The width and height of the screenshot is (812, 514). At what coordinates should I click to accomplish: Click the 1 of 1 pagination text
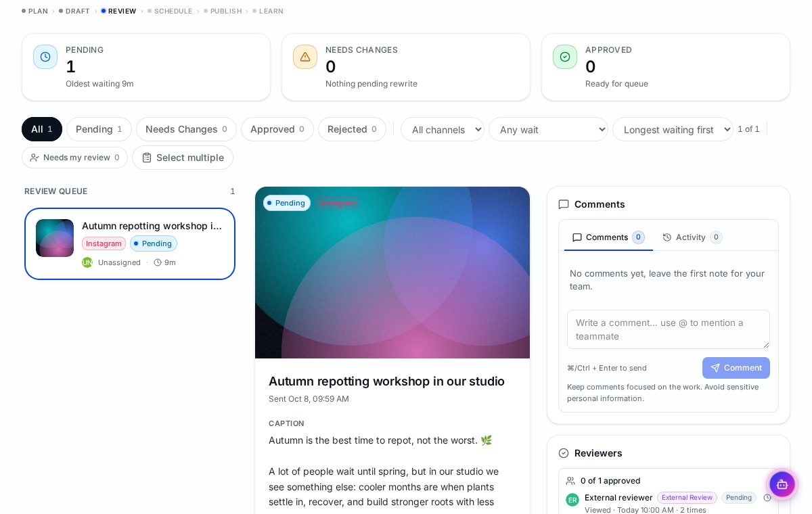(748, 129)
